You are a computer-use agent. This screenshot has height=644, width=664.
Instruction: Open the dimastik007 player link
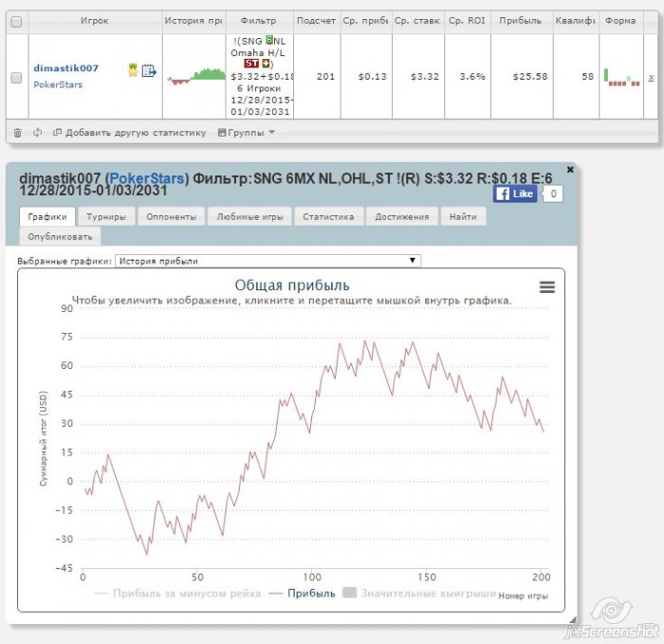click(65, 68)
